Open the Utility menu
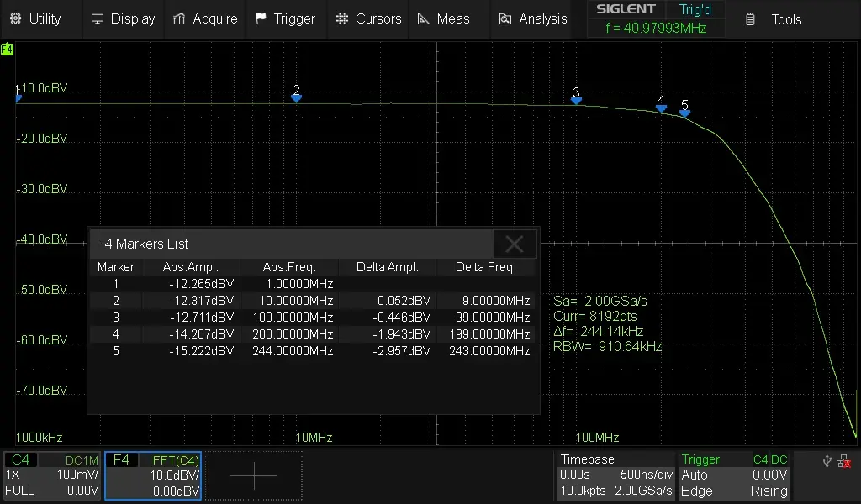 coord(35,18)
